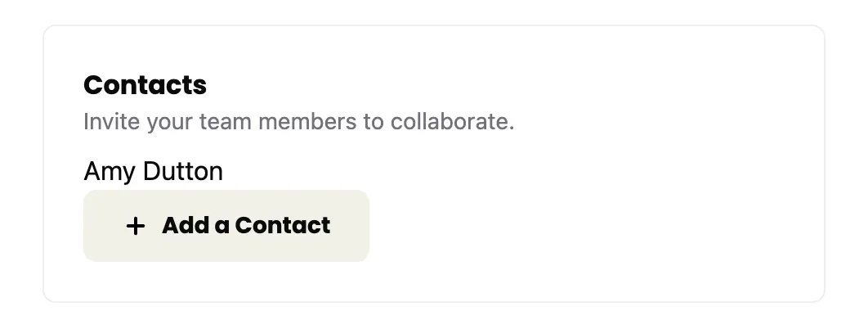The height and width of the screenshot is (329, 868).
Task: Click the word 'Add' on the button
Action: point(184,226)
